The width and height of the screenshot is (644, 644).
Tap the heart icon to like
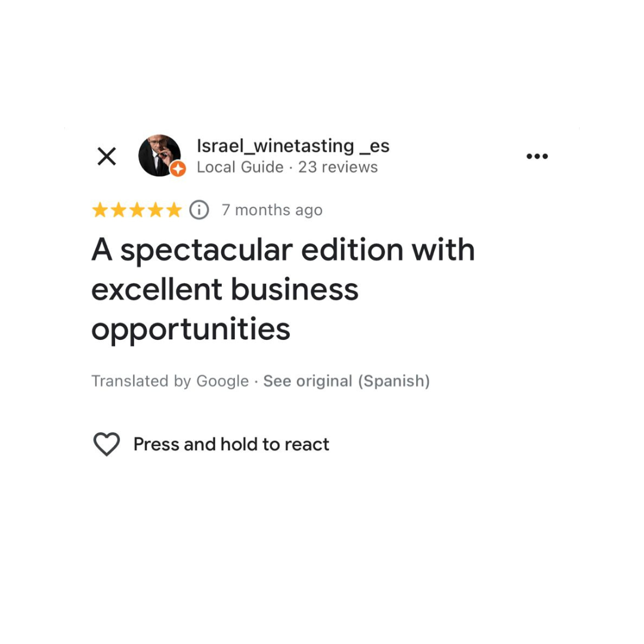coord(107,444)
